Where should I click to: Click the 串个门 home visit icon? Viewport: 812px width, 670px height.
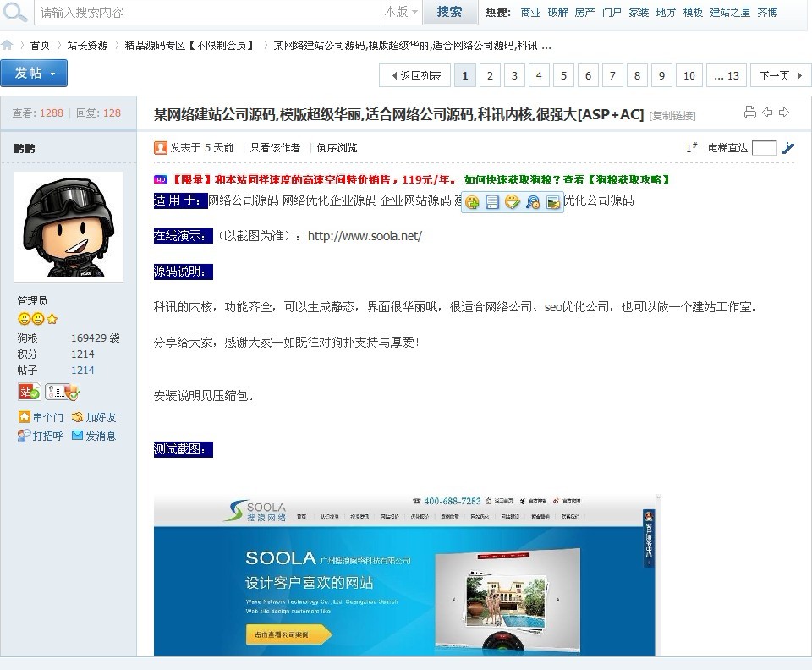(25, 417)
